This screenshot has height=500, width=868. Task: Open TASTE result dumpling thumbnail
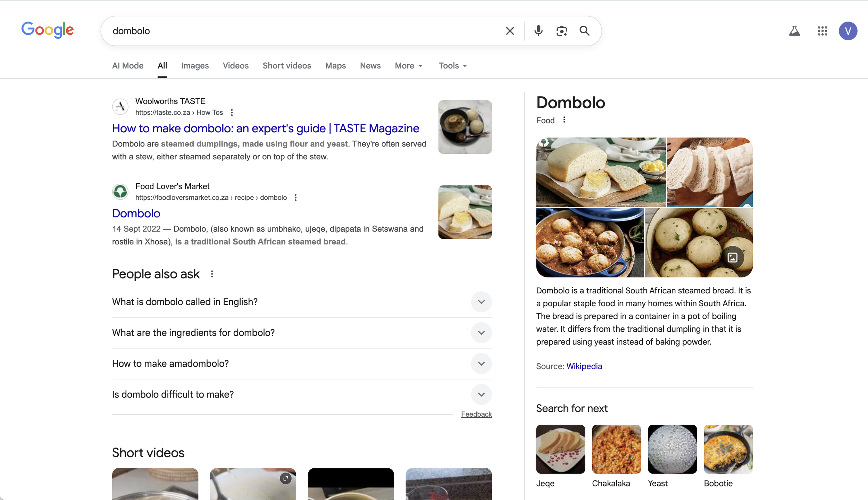465,127
